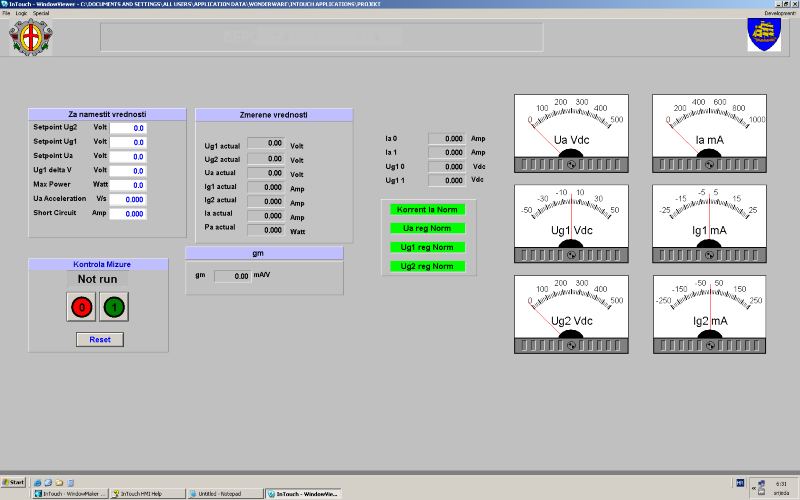800x500 pixels.
Task: Switch to InTouch WindowMaker taskbar button
Action: click(x=71, y=493)
